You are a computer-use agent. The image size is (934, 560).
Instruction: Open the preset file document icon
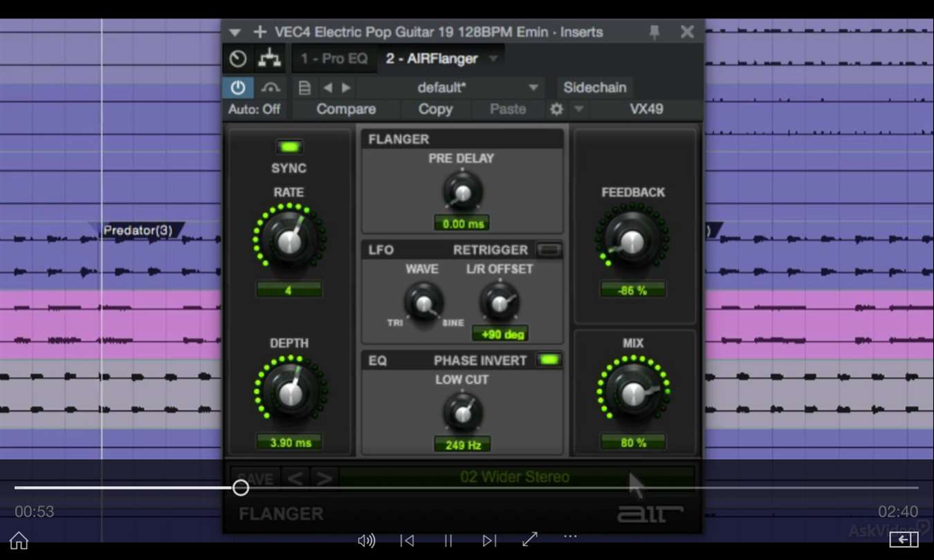click(x=304, y=88)
